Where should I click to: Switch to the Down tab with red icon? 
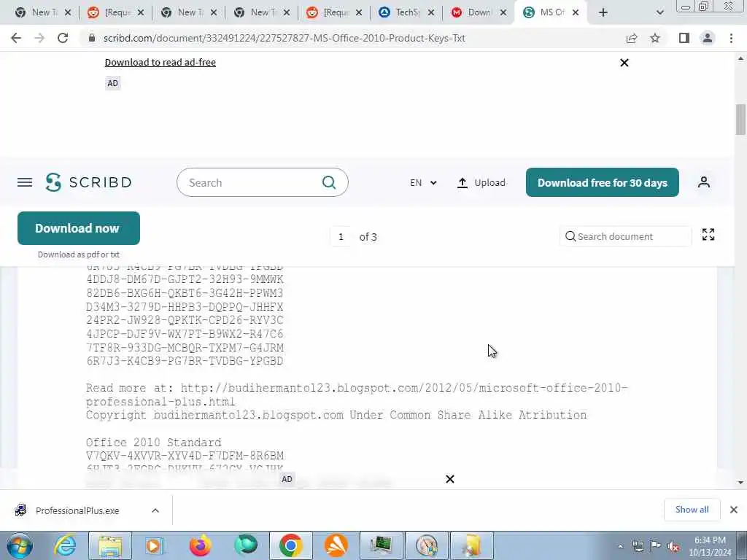click(478, 12)
